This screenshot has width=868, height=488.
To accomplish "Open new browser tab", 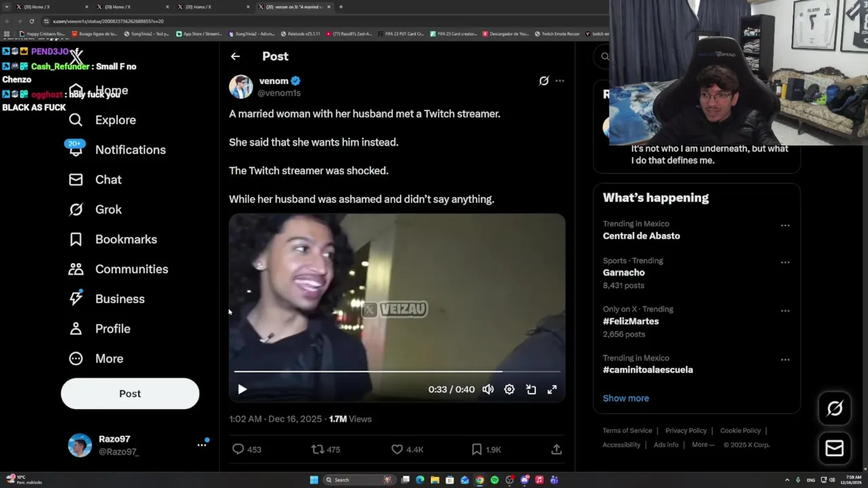I will point(340,7).
